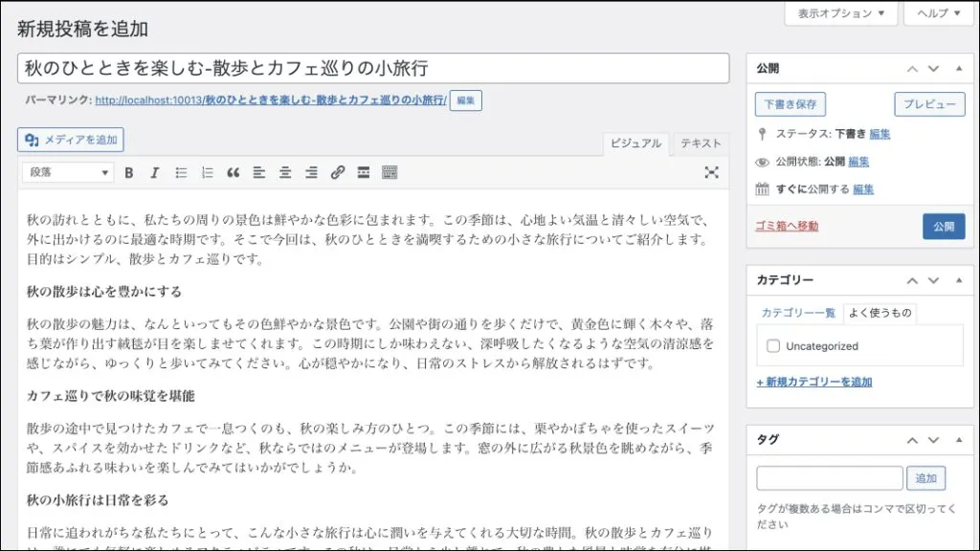Edit the すぐに公開する schedule
Viewport: 980px width, 551px height.
click(863, 189)
